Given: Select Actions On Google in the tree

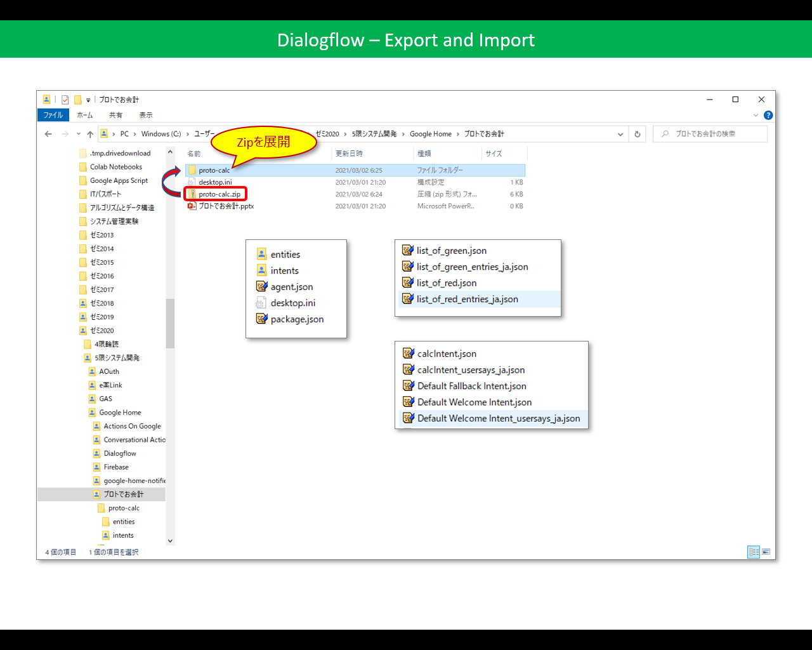Looking at the screenshot, I should coord(132,426).
